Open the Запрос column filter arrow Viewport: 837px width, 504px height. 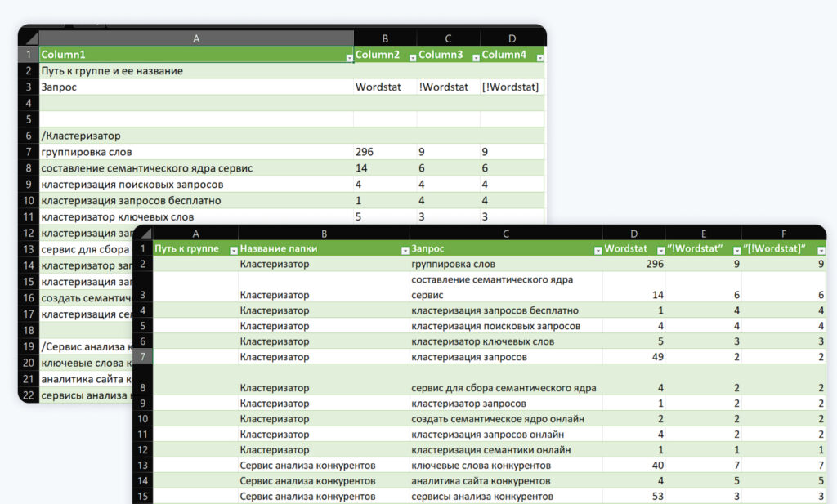[598, 251]
